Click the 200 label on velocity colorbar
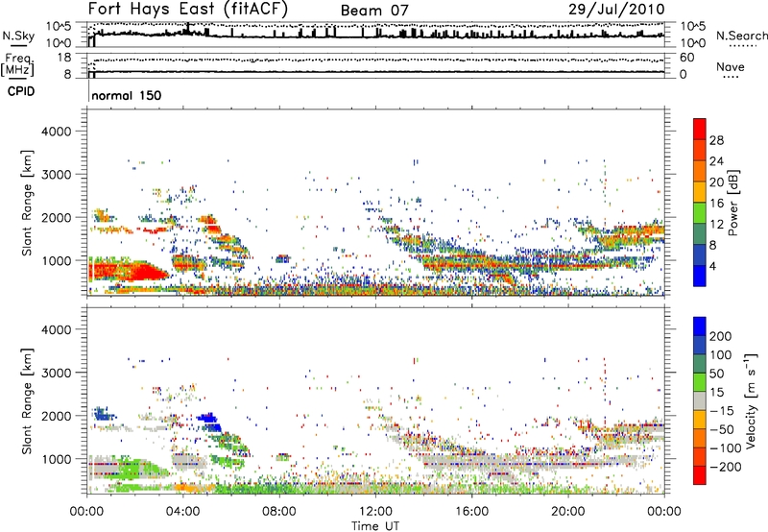 pos(721,336)
